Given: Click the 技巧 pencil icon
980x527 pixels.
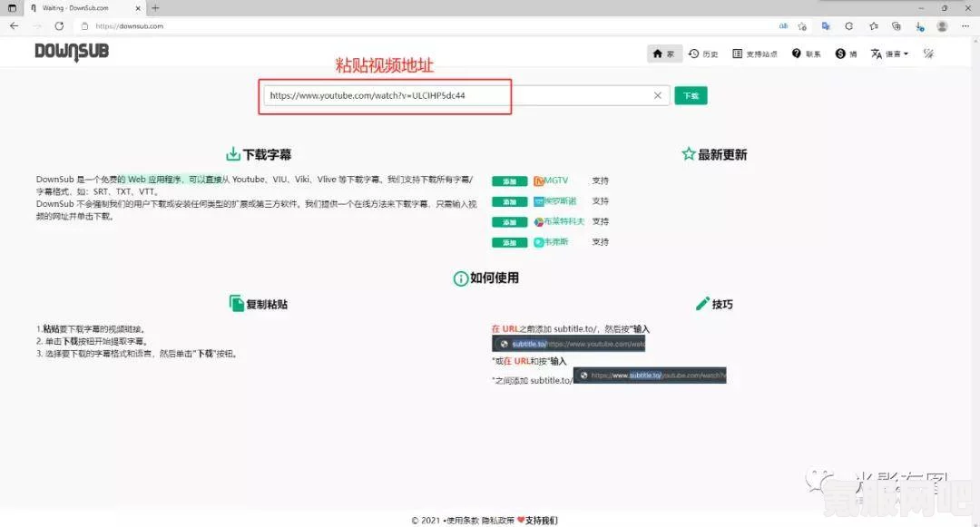Looking at the screenshot, I should coord(702,304).
